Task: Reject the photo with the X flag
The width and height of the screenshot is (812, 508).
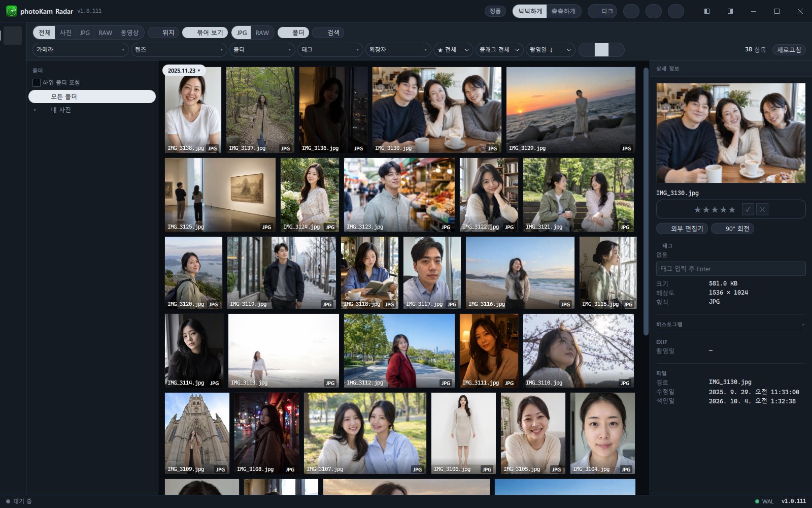Action: (762, 209)
